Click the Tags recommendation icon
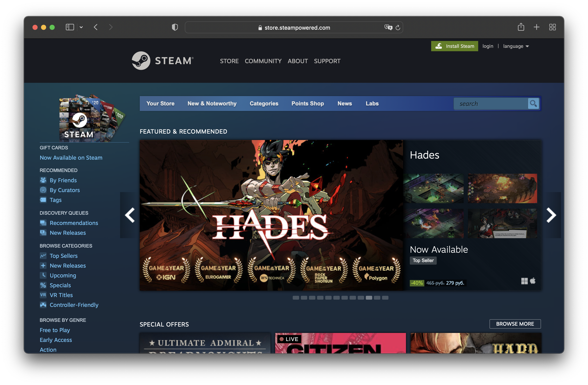 (x=43, y=200)
